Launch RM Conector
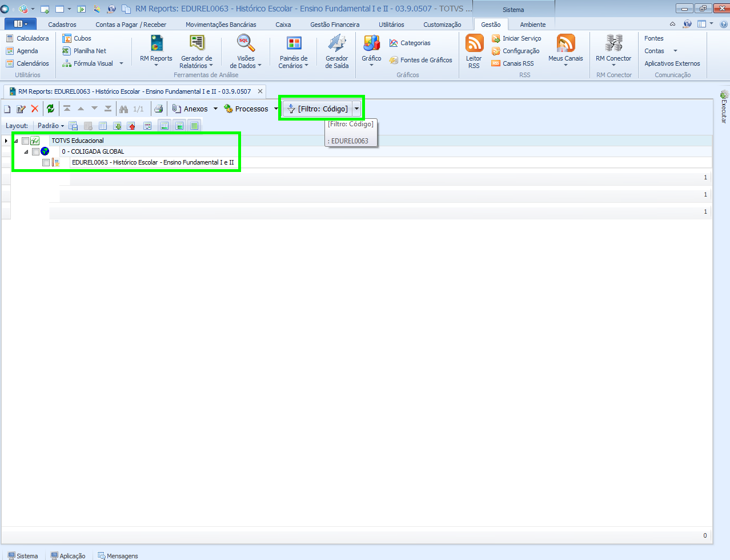 click(613, 50)
